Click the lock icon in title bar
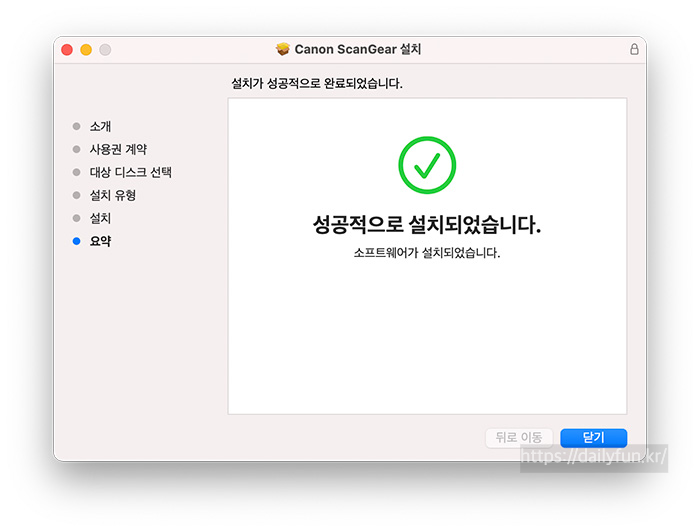 tap(634, 49)
